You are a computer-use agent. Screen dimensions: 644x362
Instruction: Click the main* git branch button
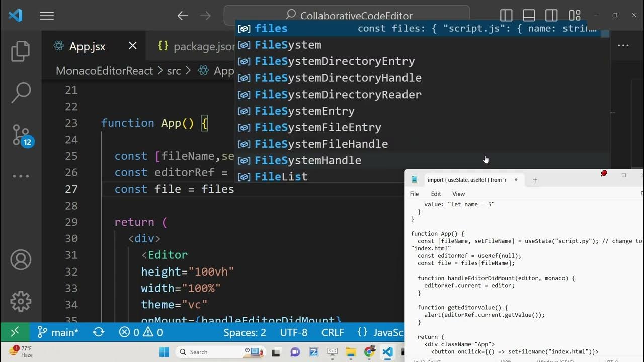tap(58, 332)
